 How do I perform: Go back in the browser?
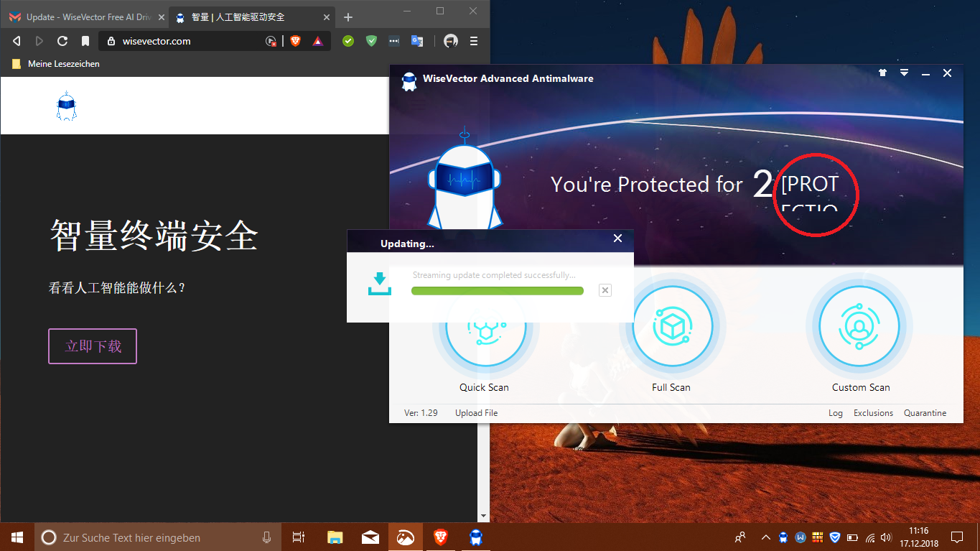17,41
